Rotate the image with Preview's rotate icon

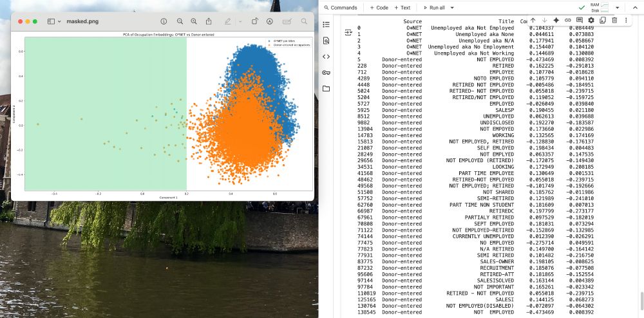254,21
